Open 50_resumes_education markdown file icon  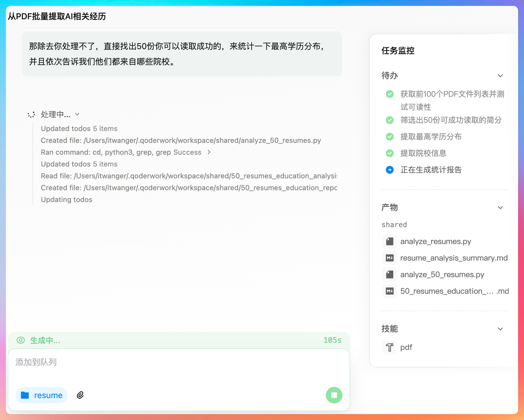pos(390,291)
